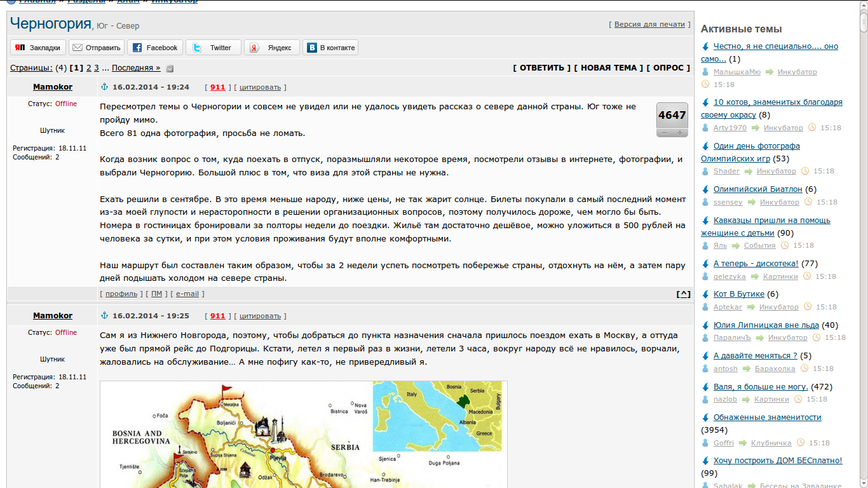Open 'Обнаженные знаменитости' topic

pos(768,417)
